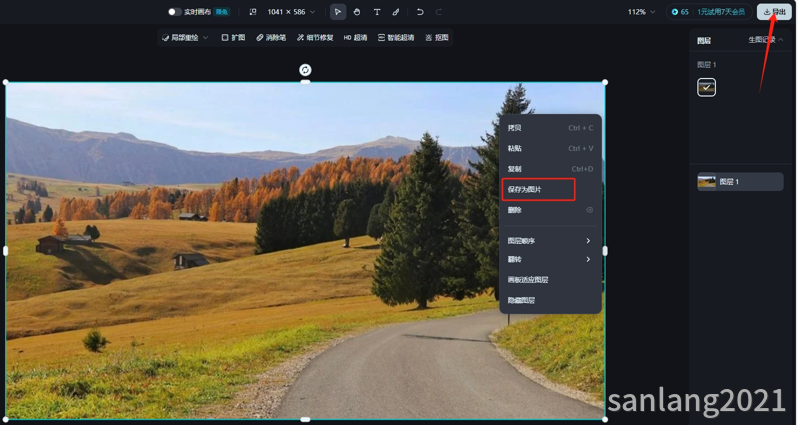This screenshot has height=425, width=798.
Task: Select the text tool
Action: point(376,12)
